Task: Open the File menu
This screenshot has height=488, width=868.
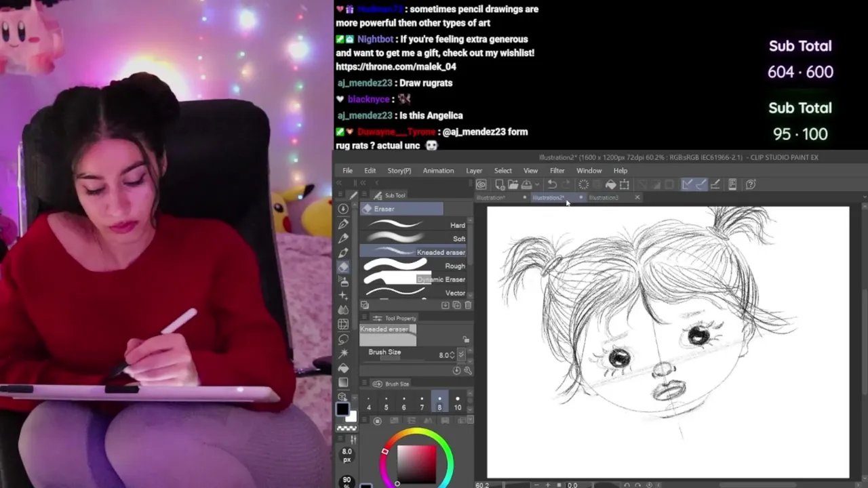Action: click(x=347, y=171)
